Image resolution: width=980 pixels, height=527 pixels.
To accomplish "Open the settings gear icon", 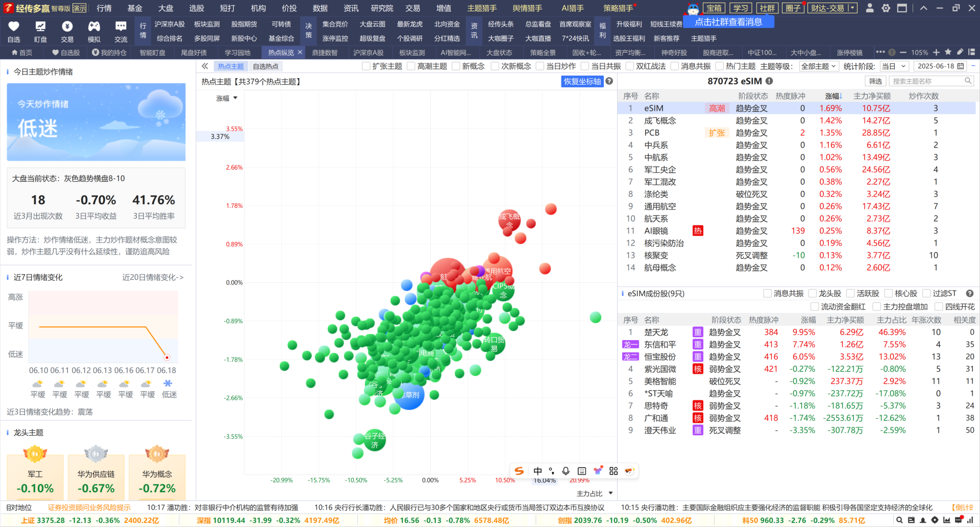I will [x=886, y=8].
